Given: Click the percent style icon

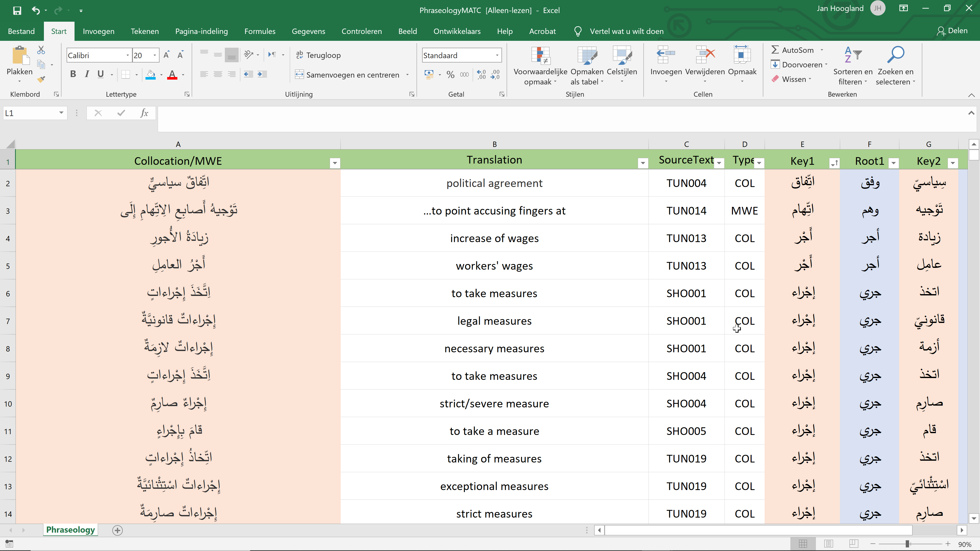Looking at the screenshot, I should pyautogui.click(x=450, y=74).
